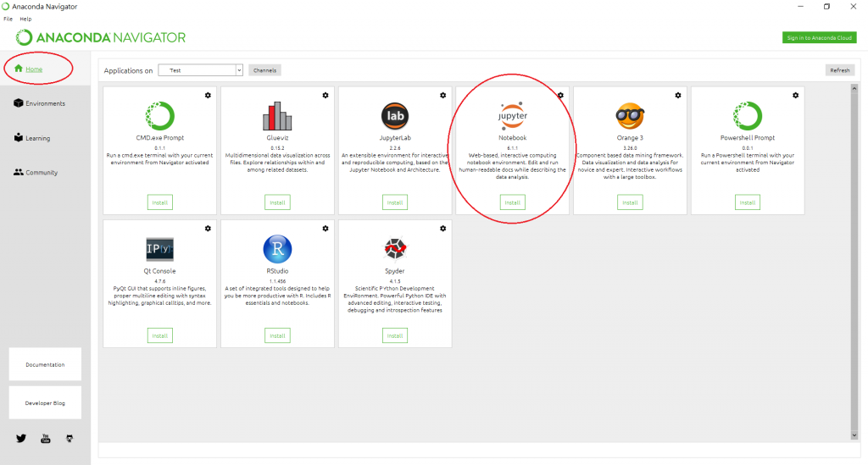Click the scrollbar up arrow

pos(854,88)
